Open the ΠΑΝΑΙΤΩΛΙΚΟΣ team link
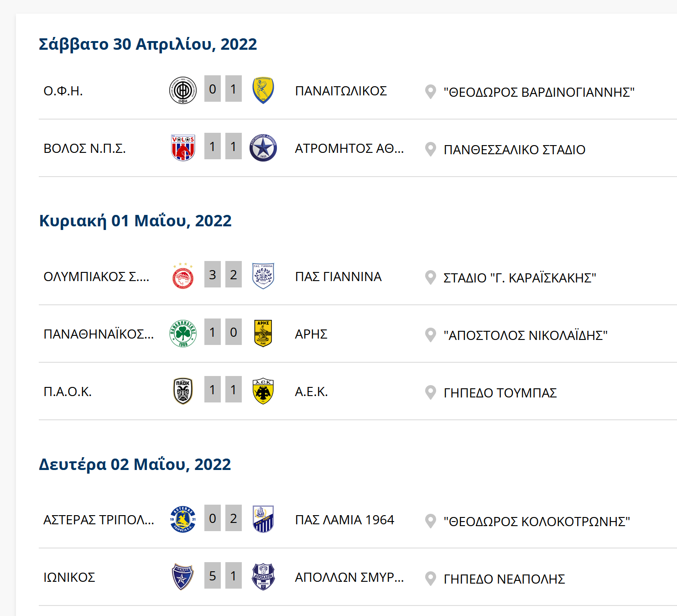The image size is (677, 616). (x=341, y=91)
